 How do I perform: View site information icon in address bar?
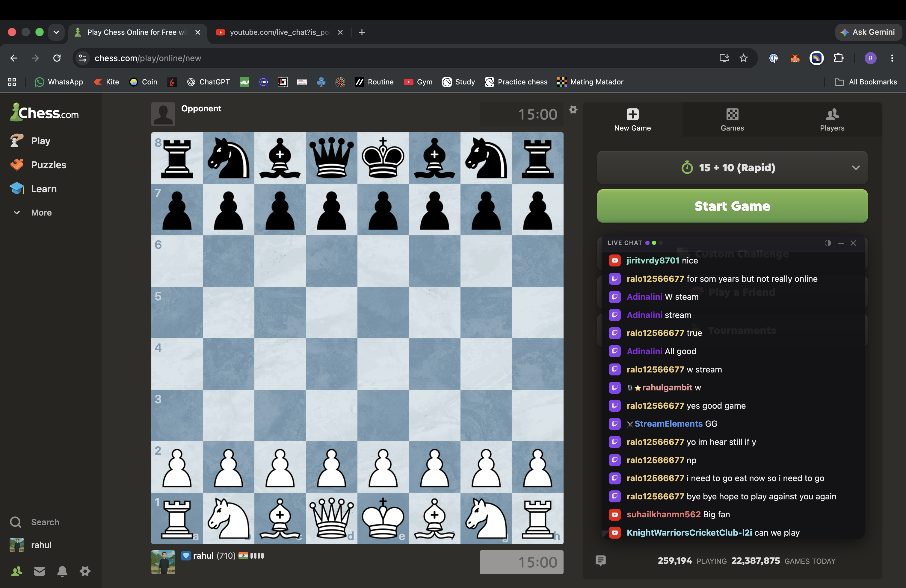pyautogui.click(x=82, y=58)
